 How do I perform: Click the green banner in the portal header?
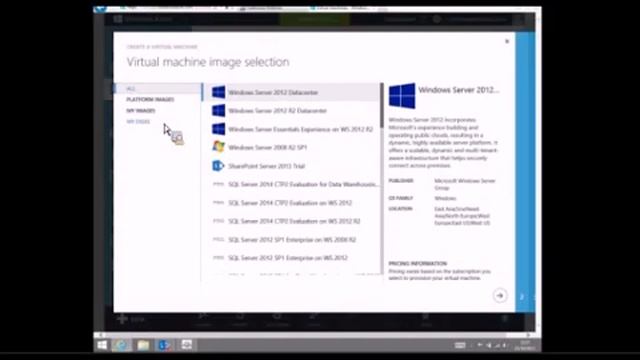pyautogui.click(x=314, y=19)
